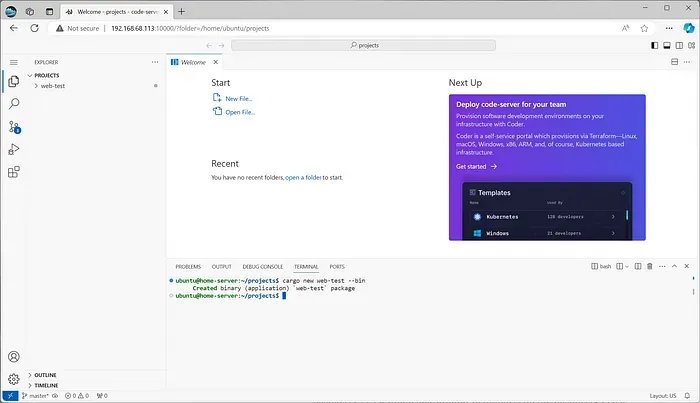Click the open a folder link
Viewport: 700px width, 403px height.
click(x=303, y=177)
